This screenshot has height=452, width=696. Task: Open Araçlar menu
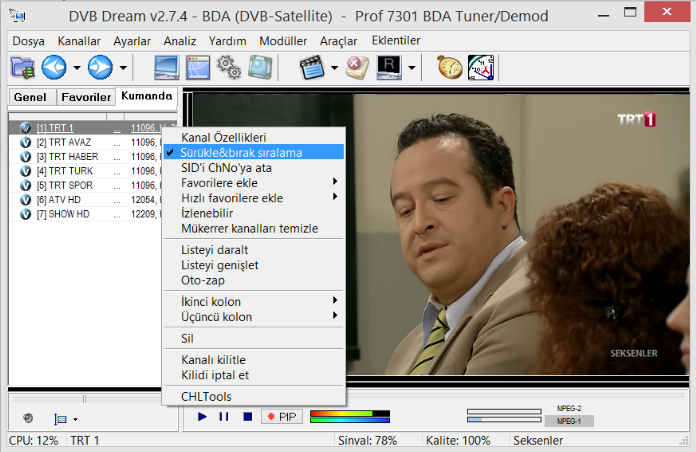coord(338,41)
